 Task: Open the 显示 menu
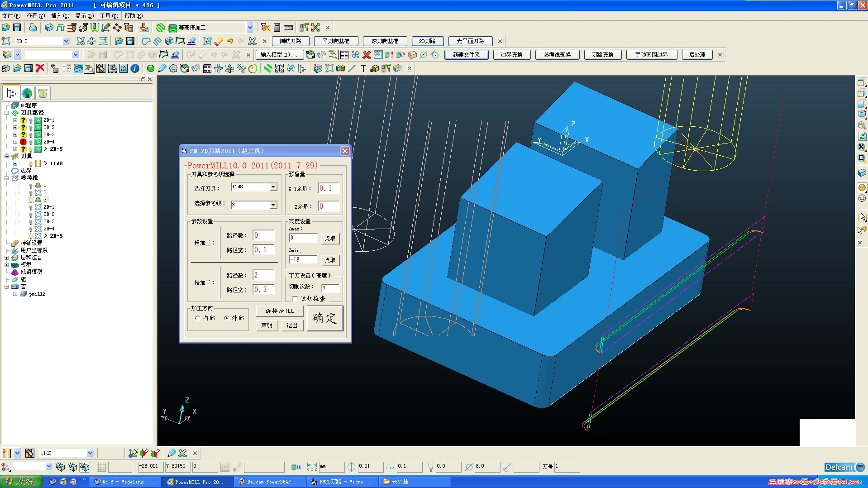coord(85,16)
